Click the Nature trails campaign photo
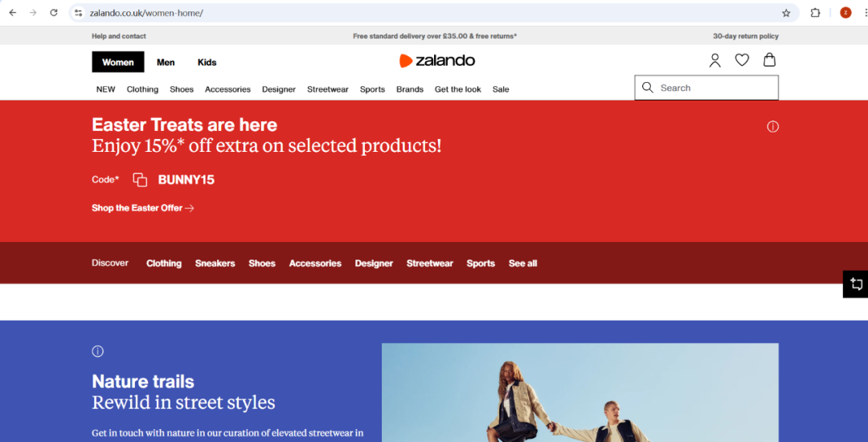 pyautogui.click(x=579, y=392)
